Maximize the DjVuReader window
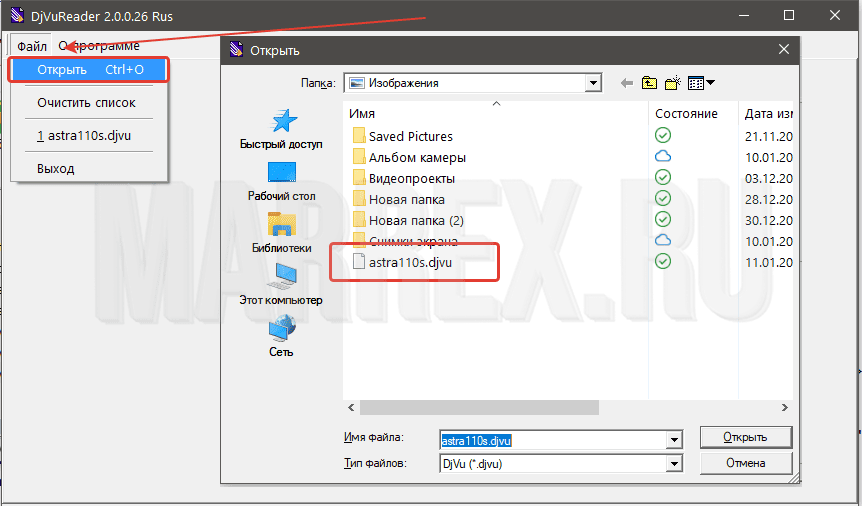Image resolution: width=862 pixels, height=506 pixels. 789,15
